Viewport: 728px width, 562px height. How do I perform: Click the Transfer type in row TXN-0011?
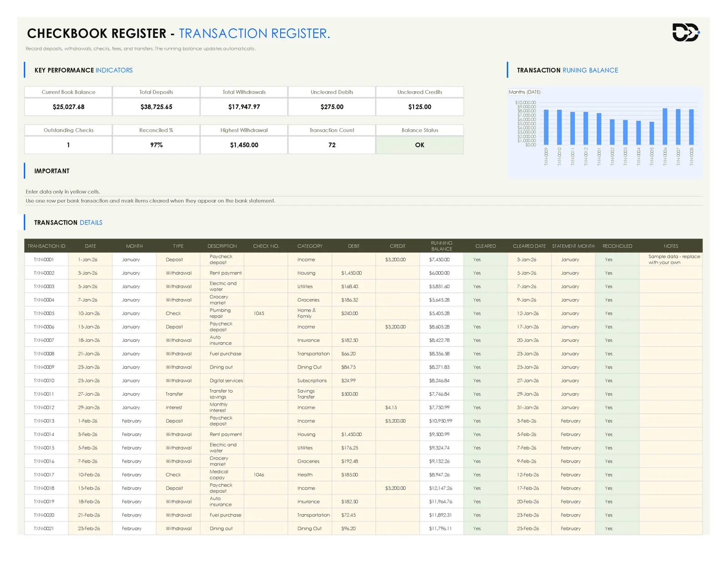pos(178,394)
